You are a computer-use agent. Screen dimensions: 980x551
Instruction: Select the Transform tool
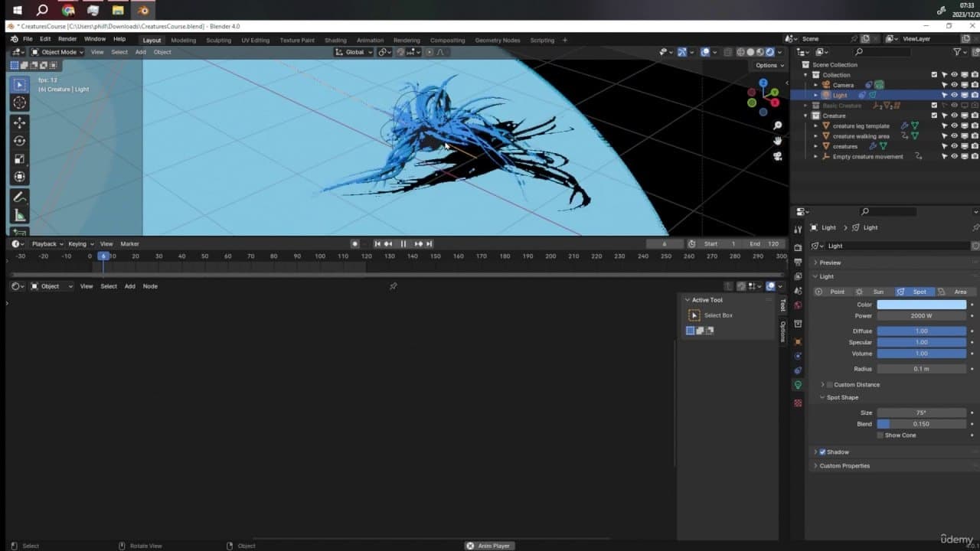click(x=20, y=178)
